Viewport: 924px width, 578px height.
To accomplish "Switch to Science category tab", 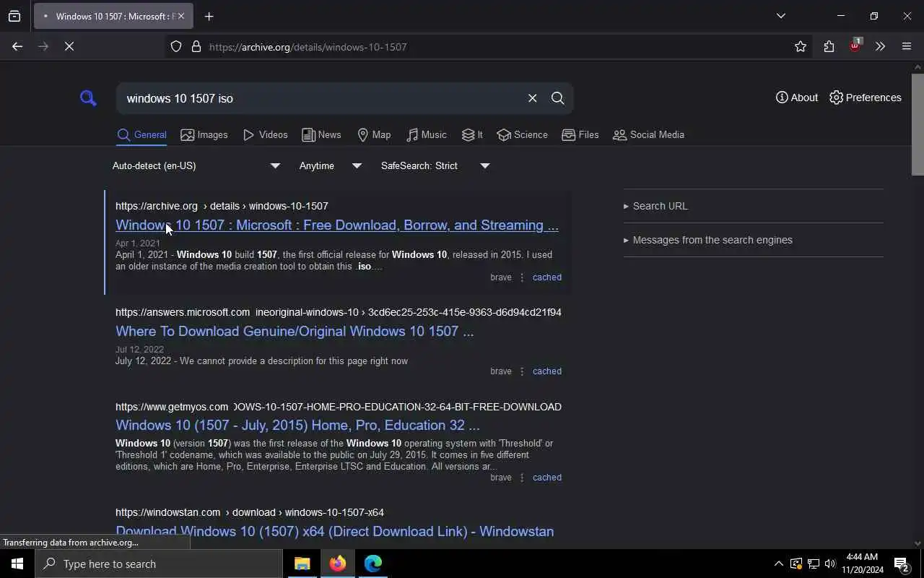I will pos(523,135).
